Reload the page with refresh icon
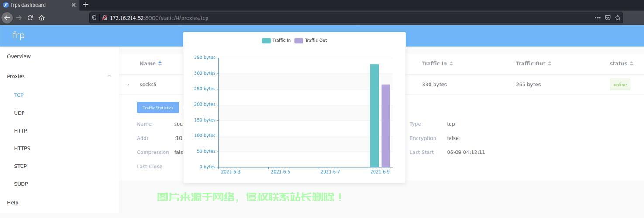This screenshot has width=644, height=218. point(30,18)
